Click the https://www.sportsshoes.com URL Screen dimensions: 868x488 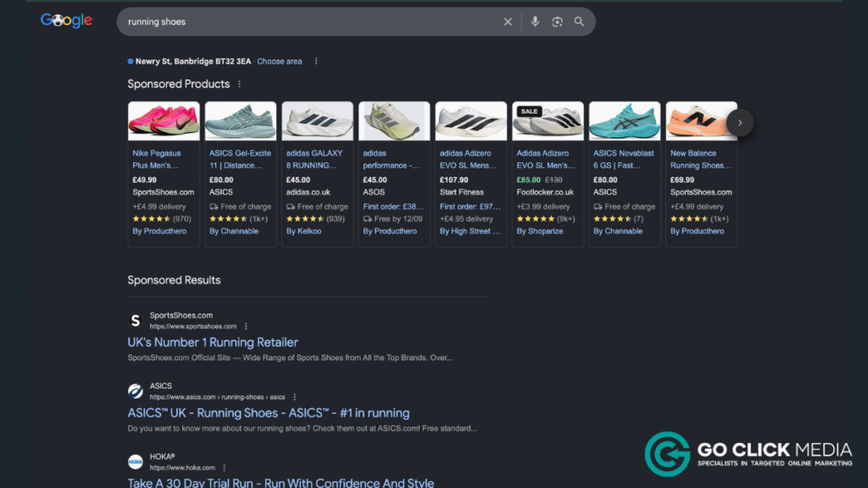(193, 326)
